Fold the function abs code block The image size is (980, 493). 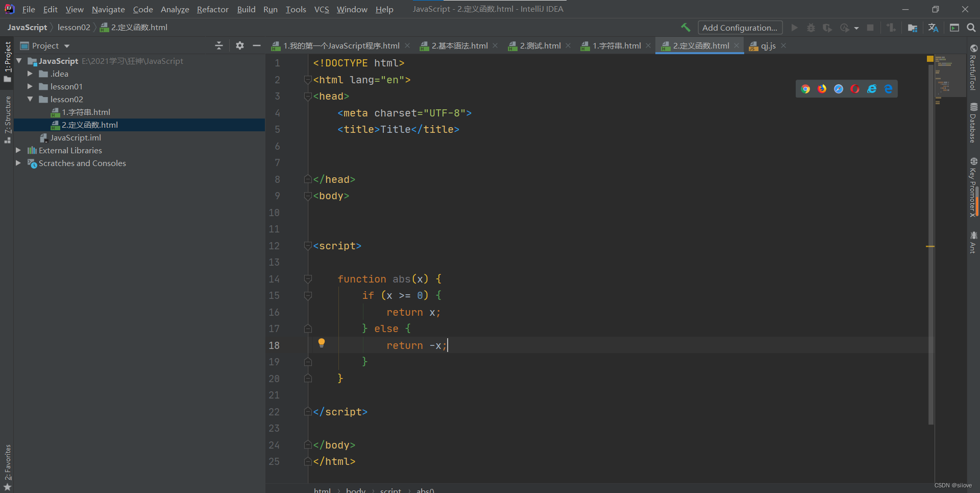(308, 279)
